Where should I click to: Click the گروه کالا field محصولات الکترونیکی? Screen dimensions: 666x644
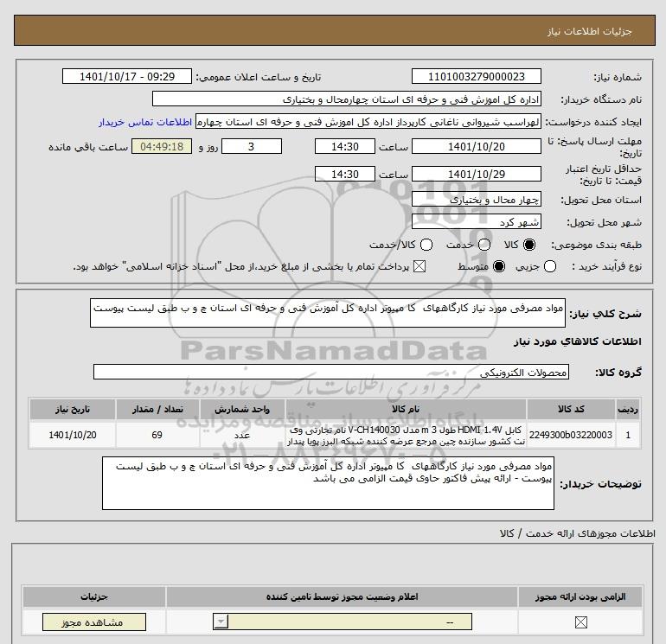coord(331,372)
